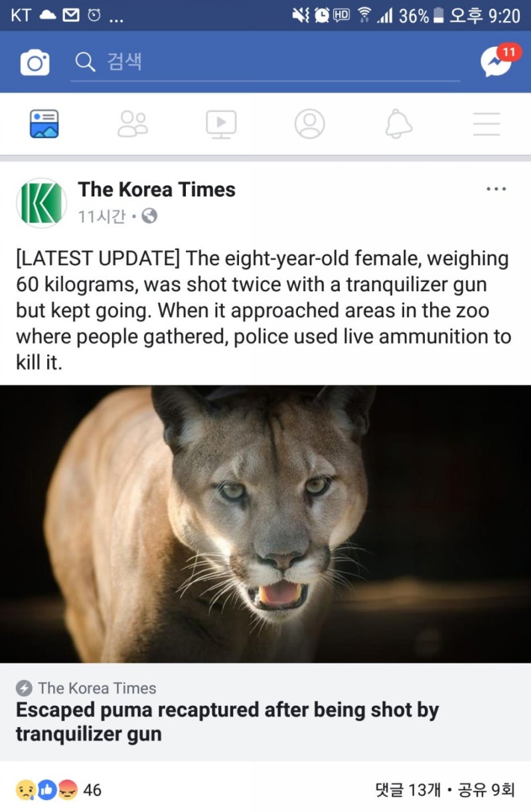
Task: Open The Korea Times page name
Action: [157, 189]
